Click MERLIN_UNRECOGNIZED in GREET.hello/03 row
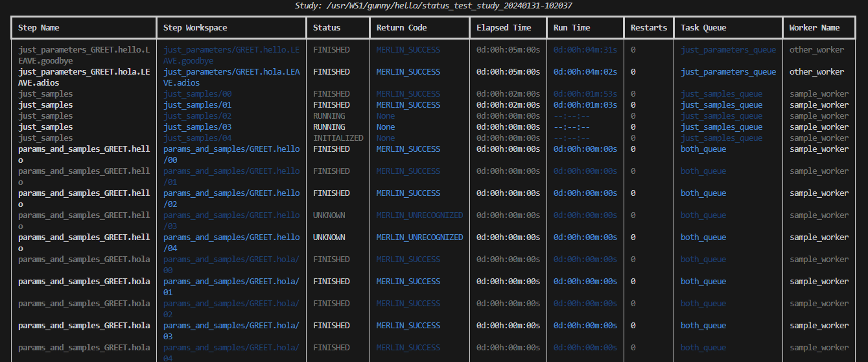 point(420,215)
